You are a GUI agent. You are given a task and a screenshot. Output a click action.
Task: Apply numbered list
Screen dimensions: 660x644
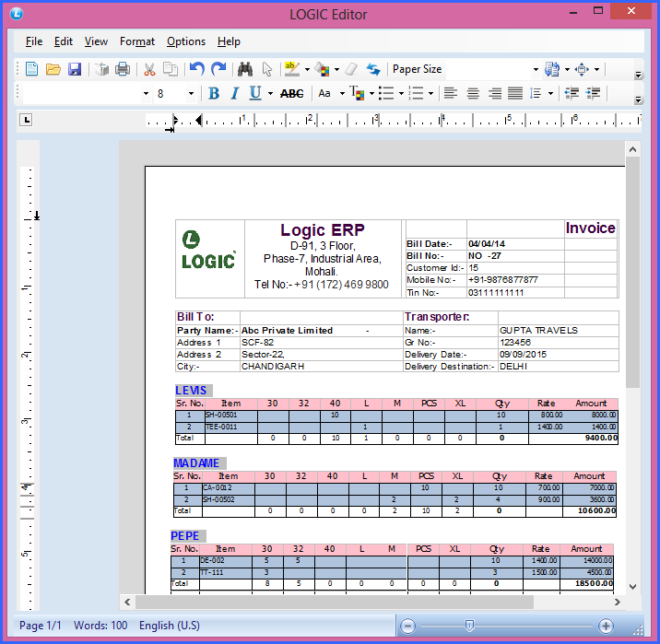(416, 93)
